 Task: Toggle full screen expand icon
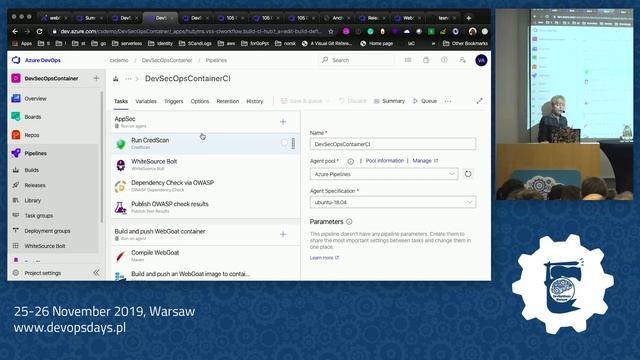pos(480,101)
